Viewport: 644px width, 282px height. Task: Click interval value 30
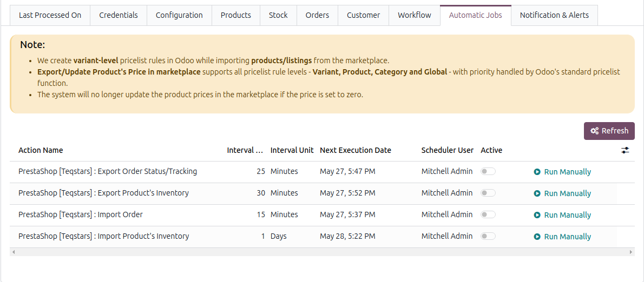[261, 193]
